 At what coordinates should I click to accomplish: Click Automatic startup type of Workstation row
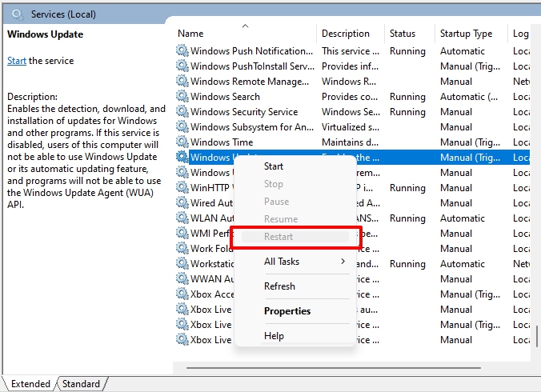click(x=463, y=264)
